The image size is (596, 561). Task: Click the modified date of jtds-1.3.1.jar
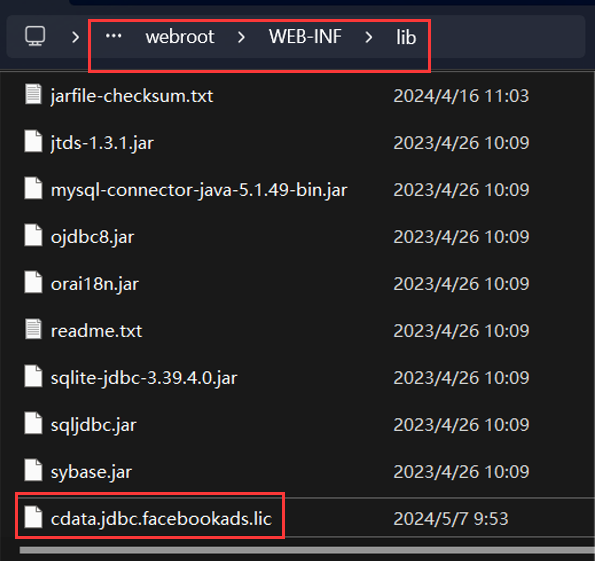click(461, 143)
